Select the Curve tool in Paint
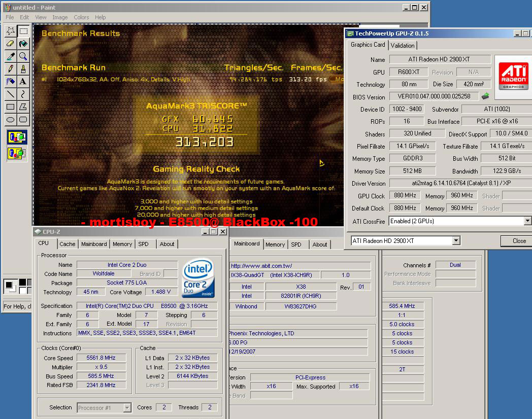 point(23,94)
